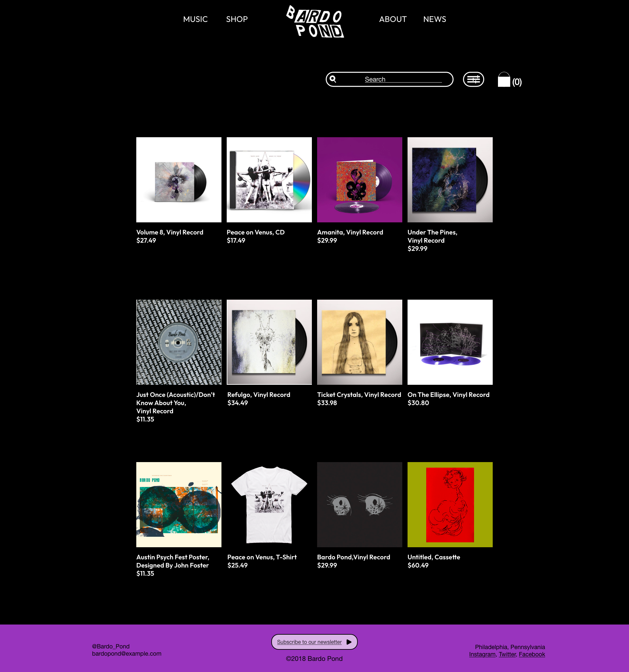629x672 pixels.
Task: View the Peace on Venus T-Shirt image
Action: (x=269, y=505)
